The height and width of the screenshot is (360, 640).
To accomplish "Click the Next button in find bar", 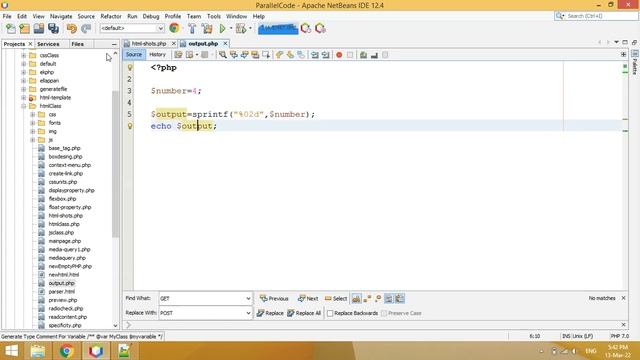I will tap(308, 299).
